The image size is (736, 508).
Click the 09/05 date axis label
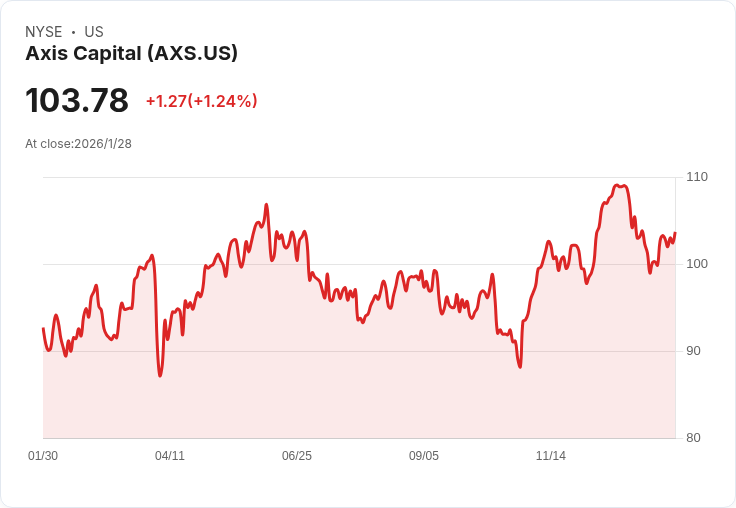tap(424, 456)
